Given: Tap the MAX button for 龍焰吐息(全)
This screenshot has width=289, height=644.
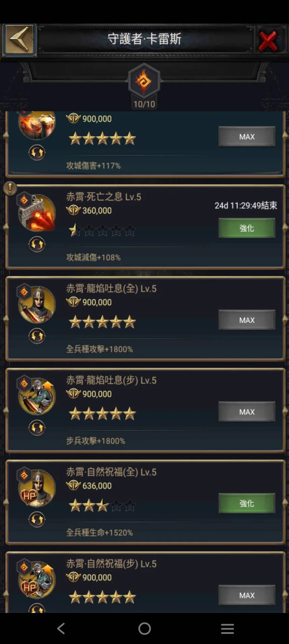Looking at the screenshot, I should 247,320.
